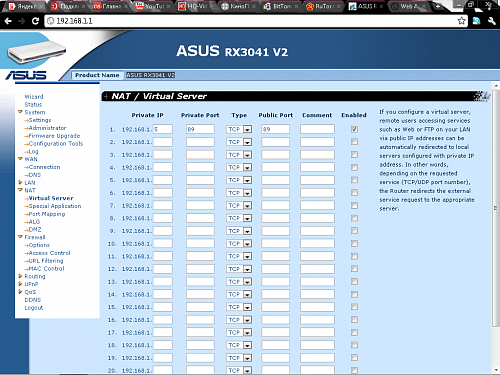Open Configuration Tools page
Viewport: 500px width, 375px height.
click(x=56, y=144)
